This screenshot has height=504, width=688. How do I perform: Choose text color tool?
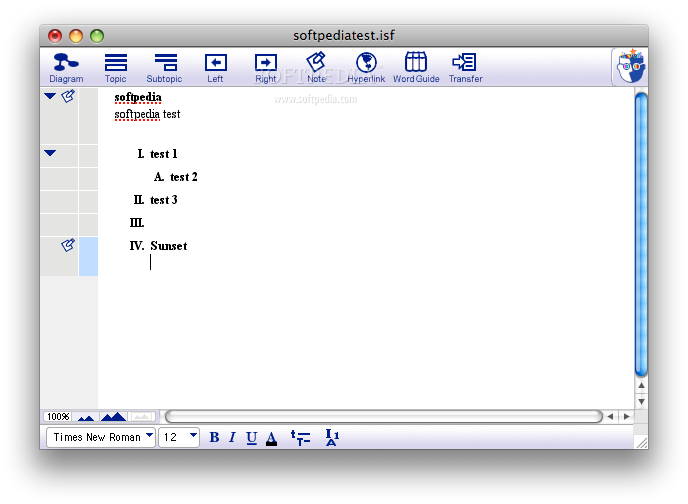[272, 438]
